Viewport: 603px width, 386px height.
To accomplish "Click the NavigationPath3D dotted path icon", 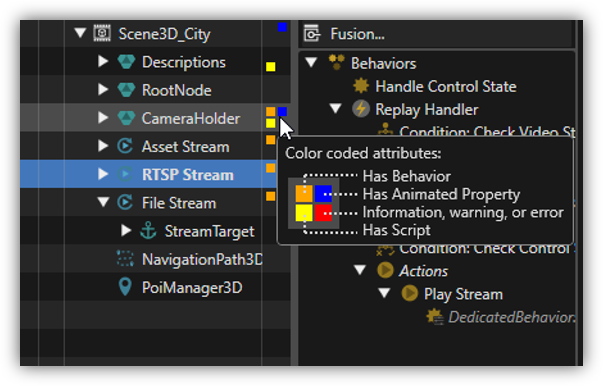I will click(125, 259).
